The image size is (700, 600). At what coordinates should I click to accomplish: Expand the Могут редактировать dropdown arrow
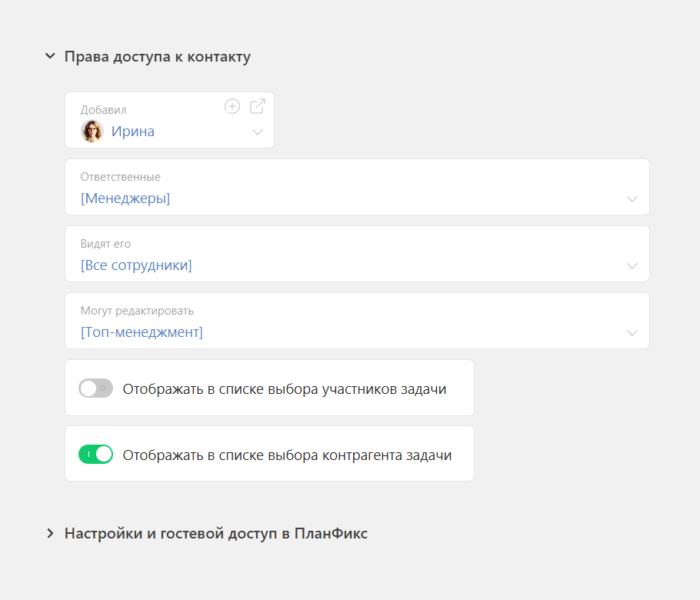point(632,333)
